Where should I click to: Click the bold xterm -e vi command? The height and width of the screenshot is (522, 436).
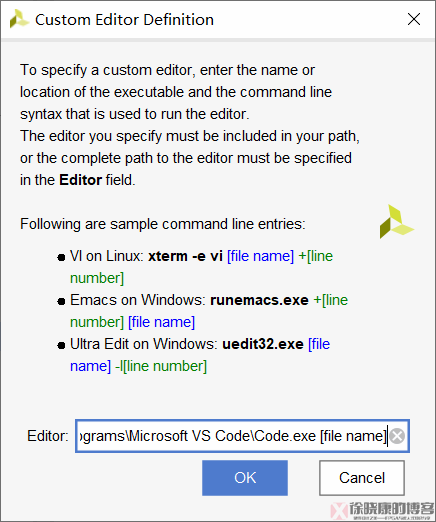[185, 256]
